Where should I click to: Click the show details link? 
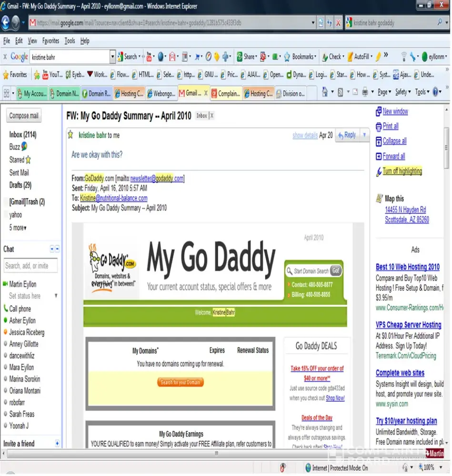305,135
